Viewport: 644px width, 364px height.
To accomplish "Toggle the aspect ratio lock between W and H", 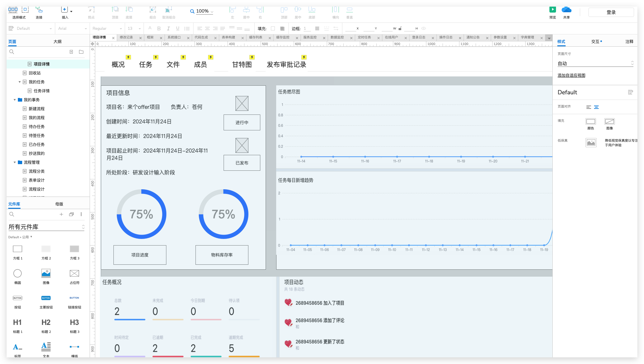I will 400,28.
